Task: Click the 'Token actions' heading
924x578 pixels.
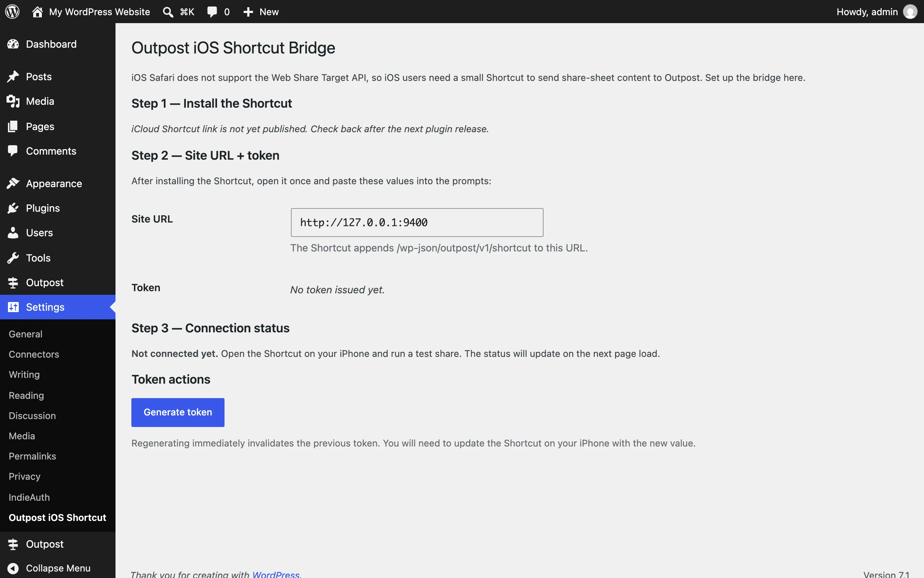Action: (x=171, y=380)
